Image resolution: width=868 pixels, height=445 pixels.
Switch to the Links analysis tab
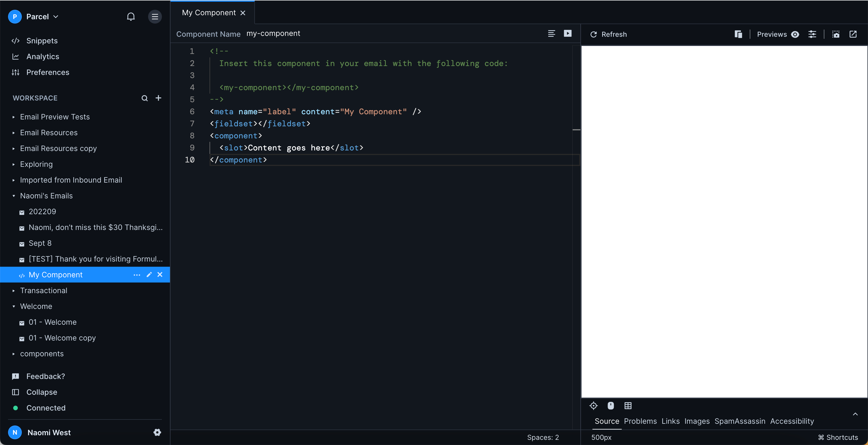pos(671,421)
